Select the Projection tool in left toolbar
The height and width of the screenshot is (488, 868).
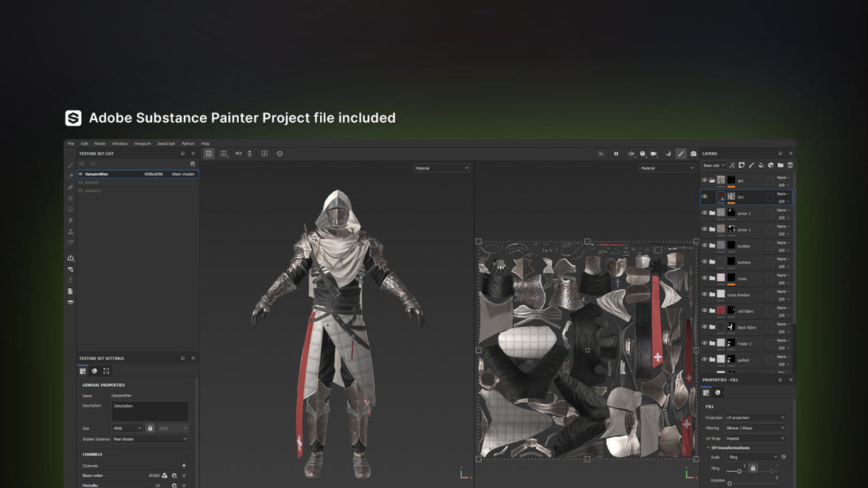coord(70,187)
